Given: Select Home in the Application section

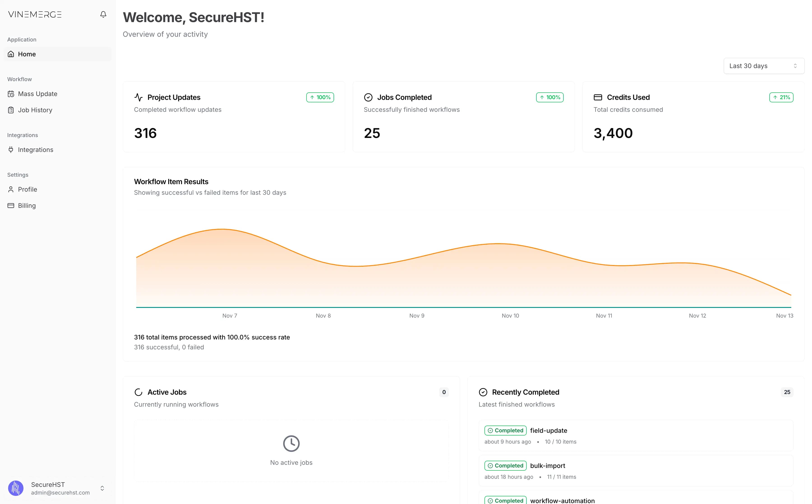Looking at the screenshot, I should point(27,54).
